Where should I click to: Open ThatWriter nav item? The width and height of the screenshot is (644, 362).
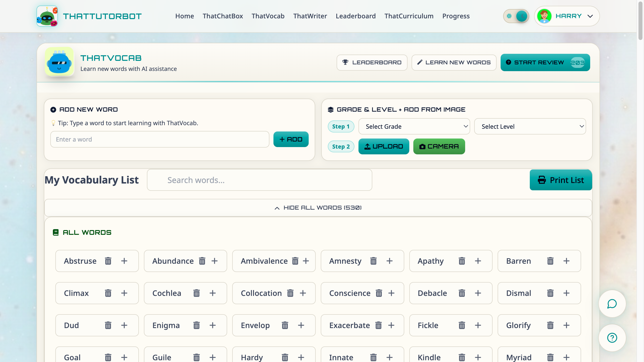(310, 16)
